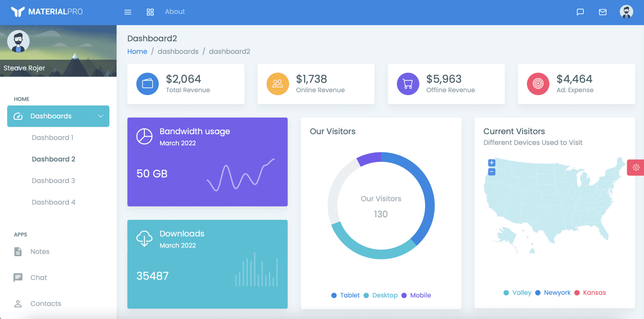This screenshot has height=319, width=644.
Task: Click the Total Revenue wallet icon
Action: pyautogui.click(x=147, y=84)
